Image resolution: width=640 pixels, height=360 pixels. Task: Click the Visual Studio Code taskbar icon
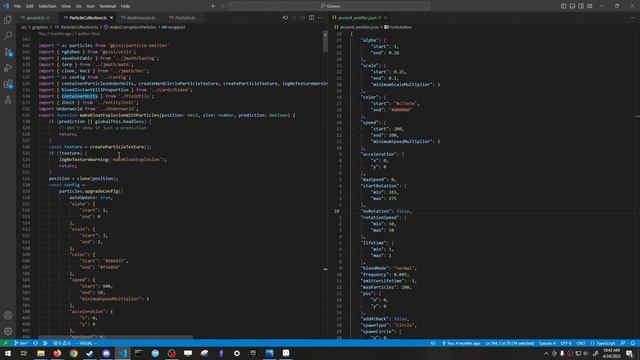click(x=122, y=353)
